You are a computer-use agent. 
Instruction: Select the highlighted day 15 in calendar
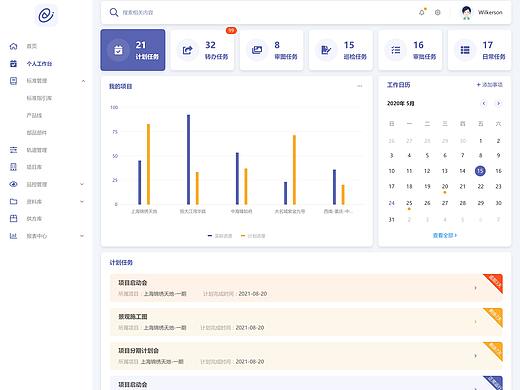click(x=480, y=171)
